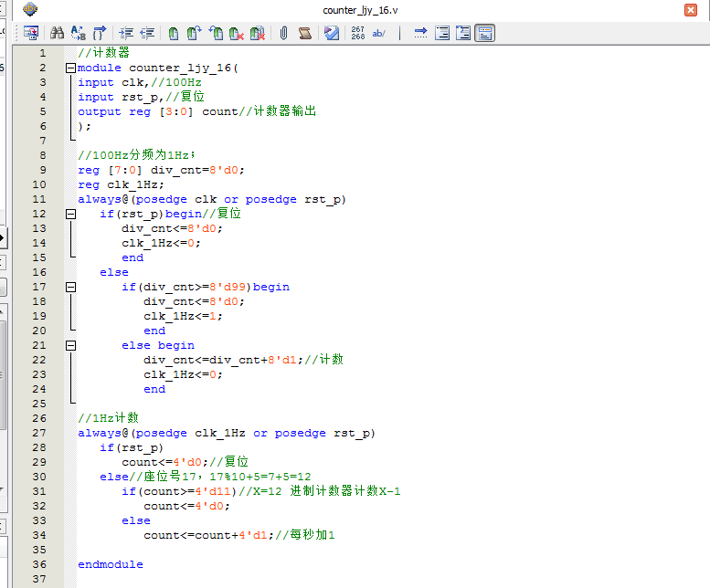Open the Find binoculars tool
The width and height of the screenshot is (710, 588).
pyautogui.click(x=57, y=33)
